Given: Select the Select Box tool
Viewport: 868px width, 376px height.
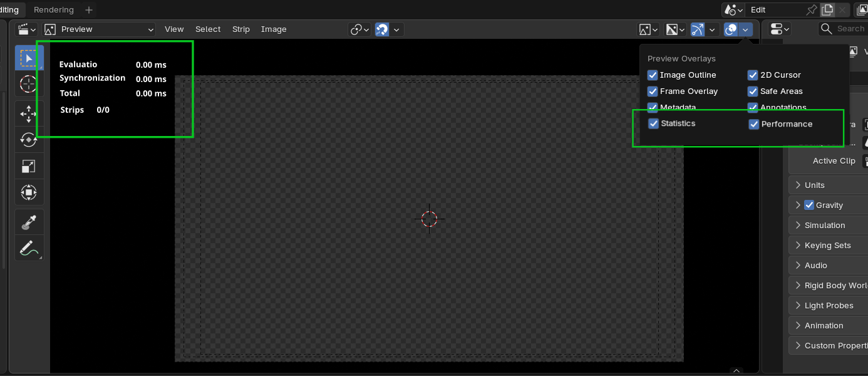Looking at the screenshot, I should (29, 58).
